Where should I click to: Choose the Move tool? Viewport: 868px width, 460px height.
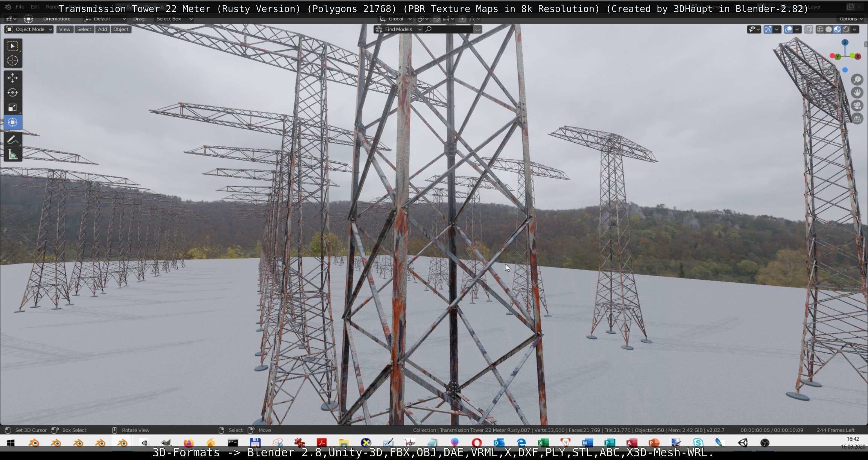point(12,78)
